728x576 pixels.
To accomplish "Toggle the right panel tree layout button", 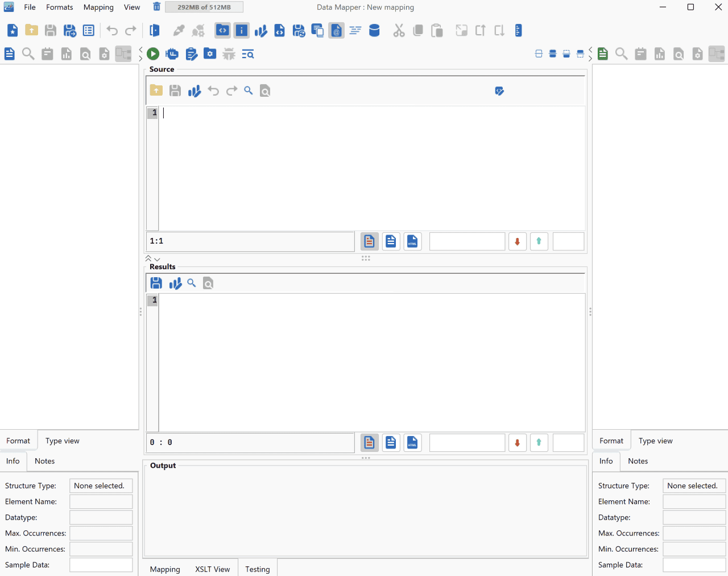I will [717, 54].
